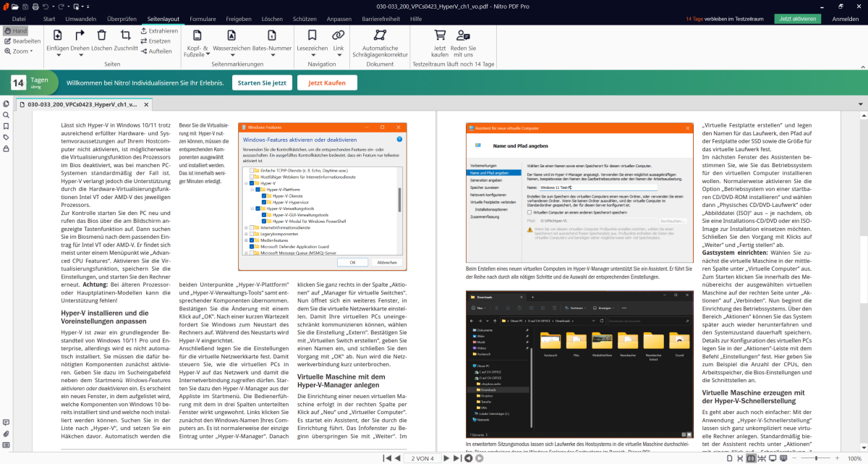Image resolution: width=868 pixels, height=464 pixels.
Task: Click the Löschen trash icon in Seiten group
Action: click(x=102, y=35)
